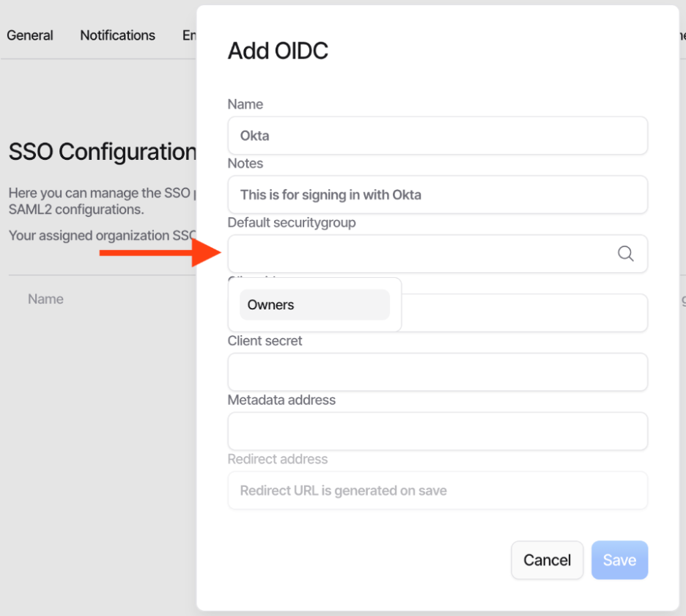Image resolution: width=686 pixels, height=616 pixels.
Task: Click the Redirect address label
Action: 278,459
